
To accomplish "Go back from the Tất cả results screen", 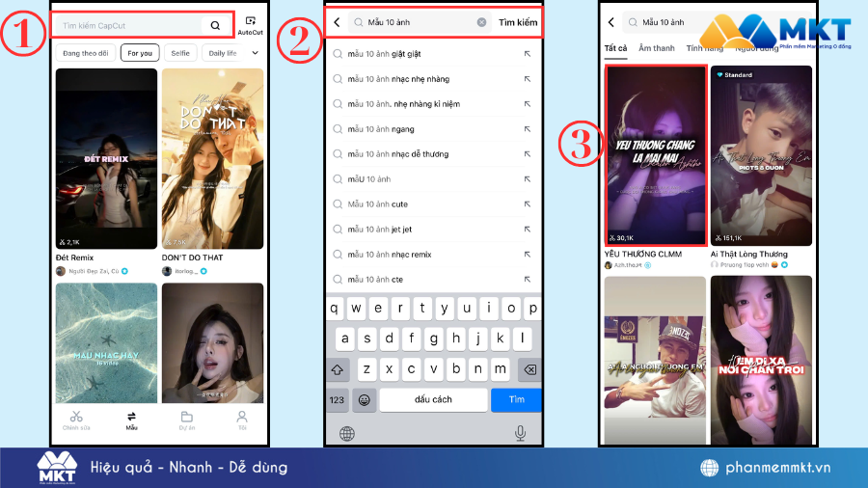I will [611, 22].
